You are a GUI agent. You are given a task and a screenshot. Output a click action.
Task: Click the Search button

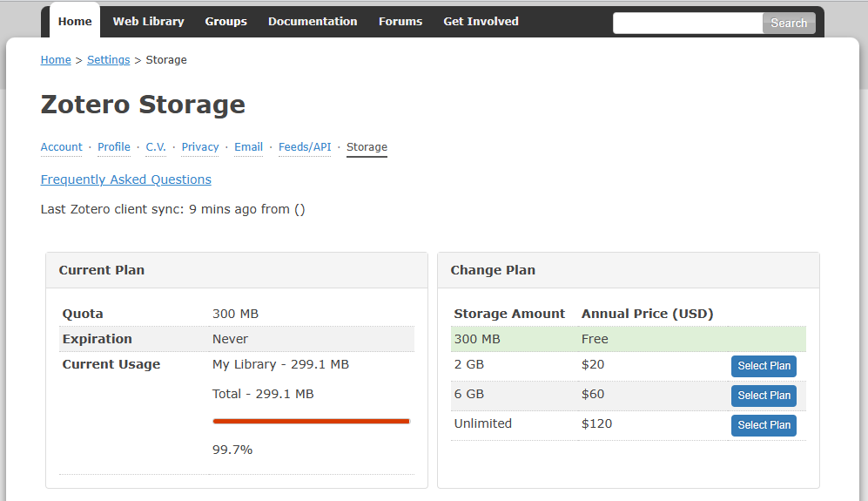(x=789, y=24)
